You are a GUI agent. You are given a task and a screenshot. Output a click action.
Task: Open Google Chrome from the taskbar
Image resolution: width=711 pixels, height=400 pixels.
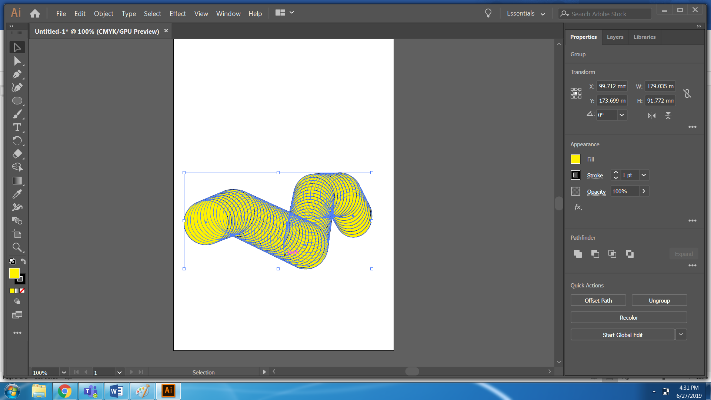coord(65,390)
